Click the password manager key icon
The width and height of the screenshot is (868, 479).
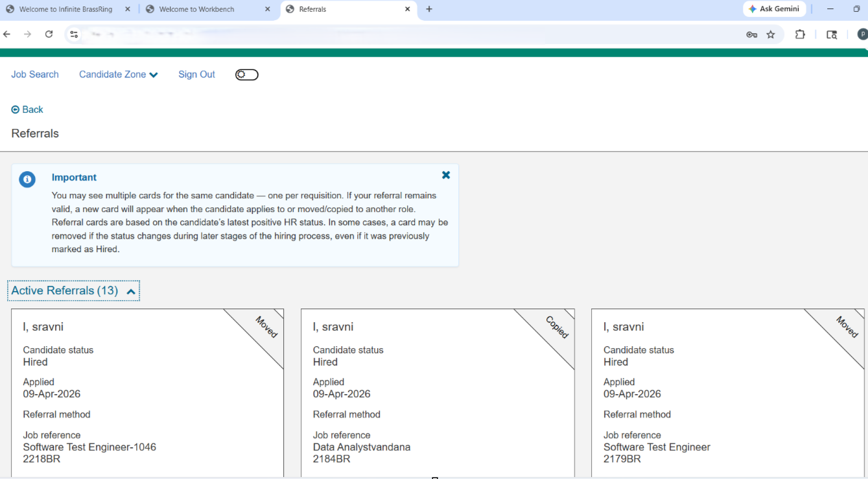click(751, 34)
